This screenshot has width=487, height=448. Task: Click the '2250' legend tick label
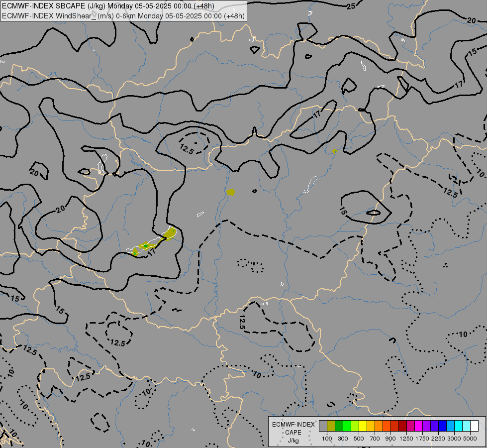click(438, 439)
